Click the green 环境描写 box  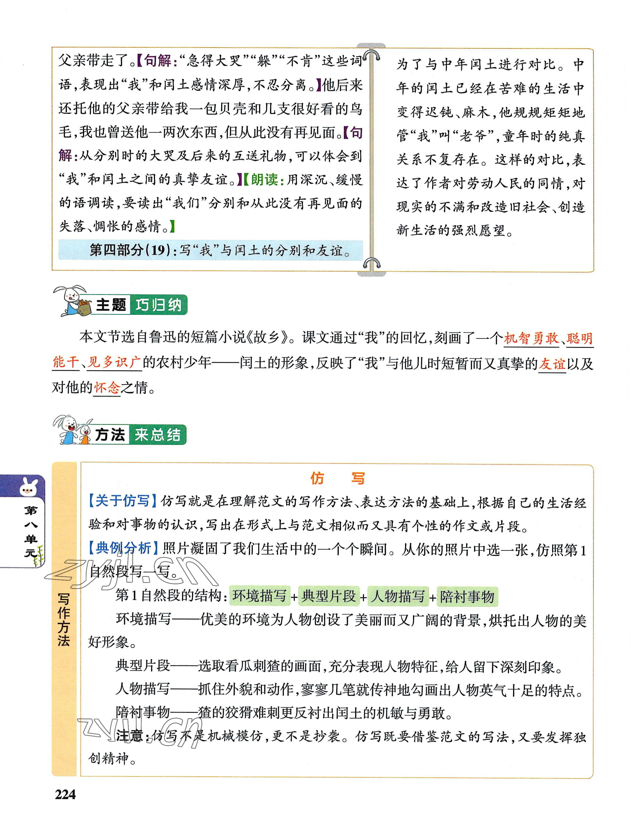[x=259, y=596]
